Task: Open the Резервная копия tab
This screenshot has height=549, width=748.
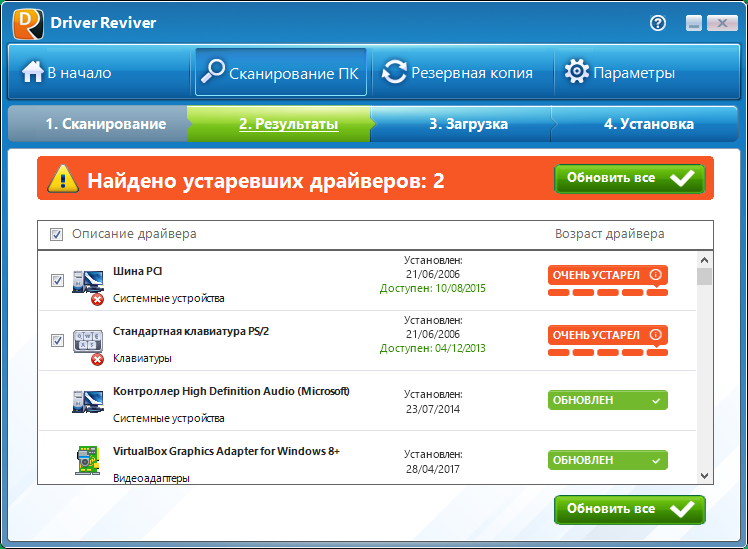Action: click(x=463, y=73)
